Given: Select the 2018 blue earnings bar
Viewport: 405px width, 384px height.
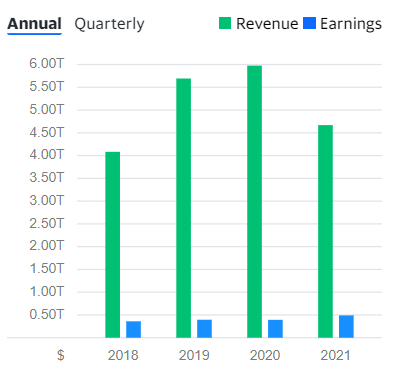Looking at the screenshot, I should [133, 329].
